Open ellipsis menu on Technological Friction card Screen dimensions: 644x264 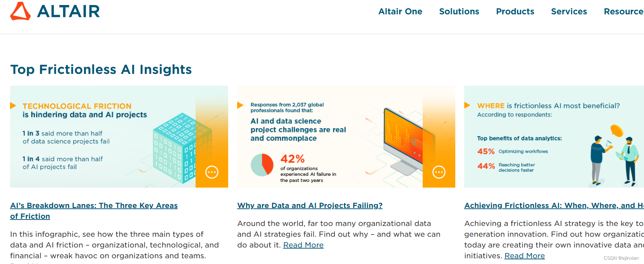pos(212,172)
